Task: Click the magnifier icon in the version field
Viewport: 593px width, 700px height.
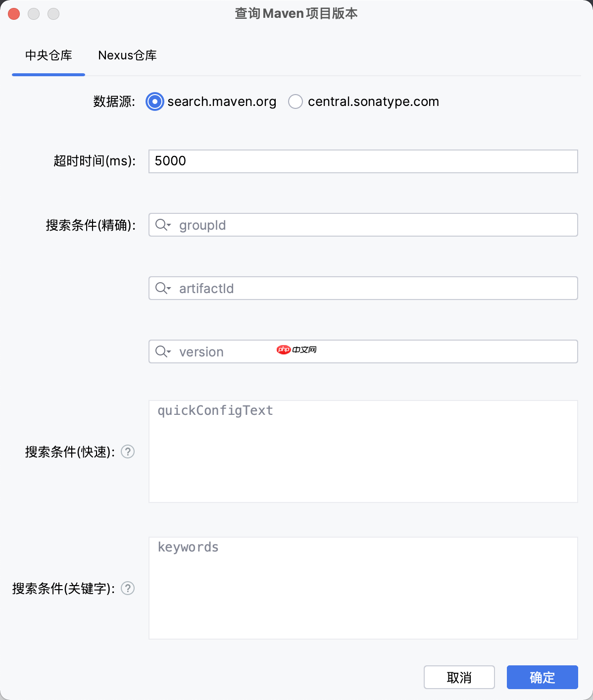Action: pos(161,351)
